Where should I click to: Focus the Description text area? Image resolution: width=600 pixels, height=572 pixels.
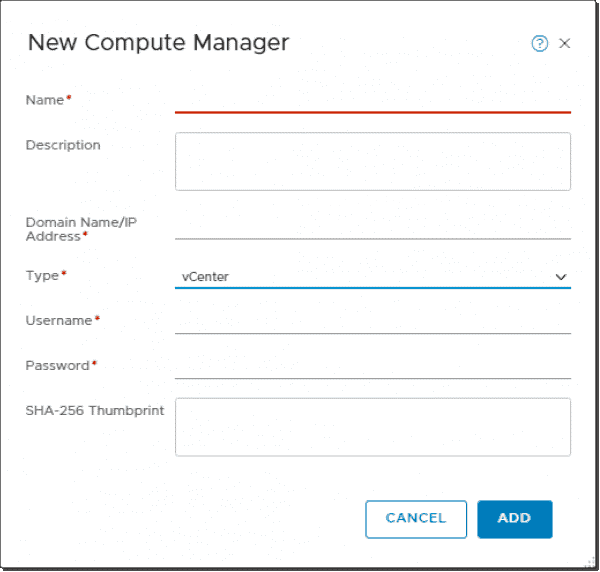pyautogui.click(x=372, y=161)
